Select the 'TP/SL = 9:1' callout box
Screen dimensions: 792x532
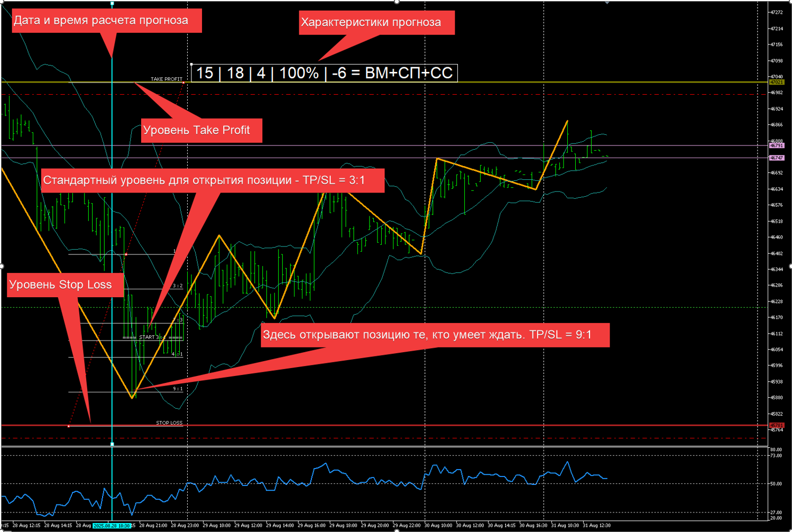pos(435,335)
